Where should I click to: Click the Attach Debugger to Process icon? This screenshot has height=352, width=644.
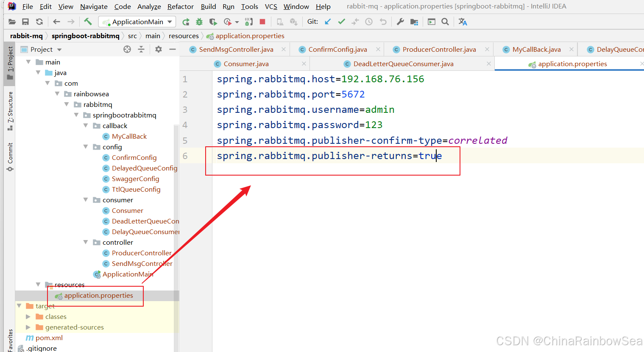249,22
